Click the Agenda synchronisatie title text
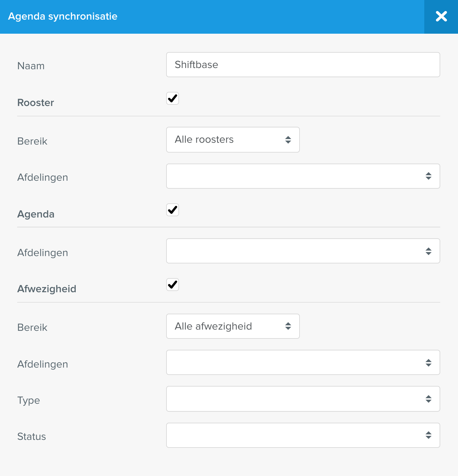Viewport: 458px width, 476px height. click(x=63, y=16)
